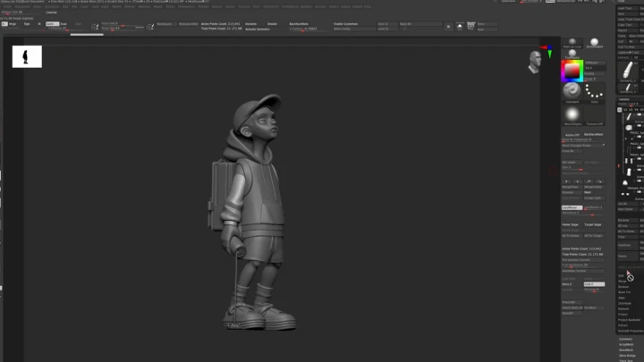644x362 pixels.
Task: Expand the Merge subtool section
Action: pyautogui.click(x=623, y=282)
